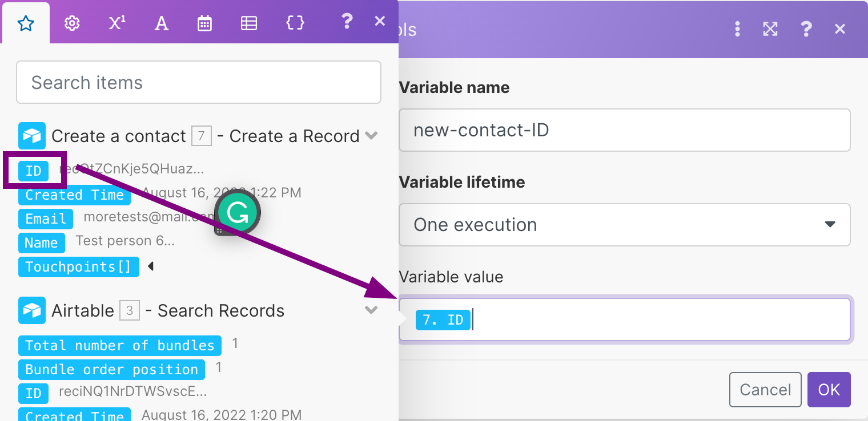Switch to the general functions gear tab
The image size is (868, 421).
(72, 23)
